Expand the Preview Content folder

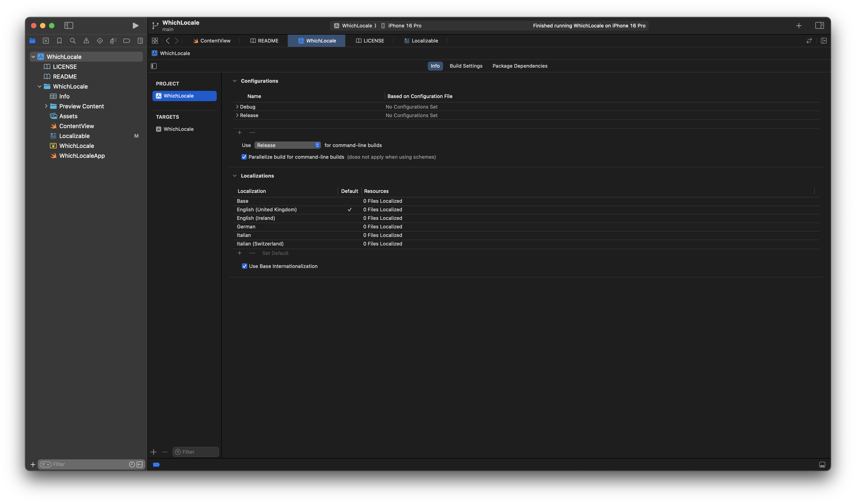point(46,106)
